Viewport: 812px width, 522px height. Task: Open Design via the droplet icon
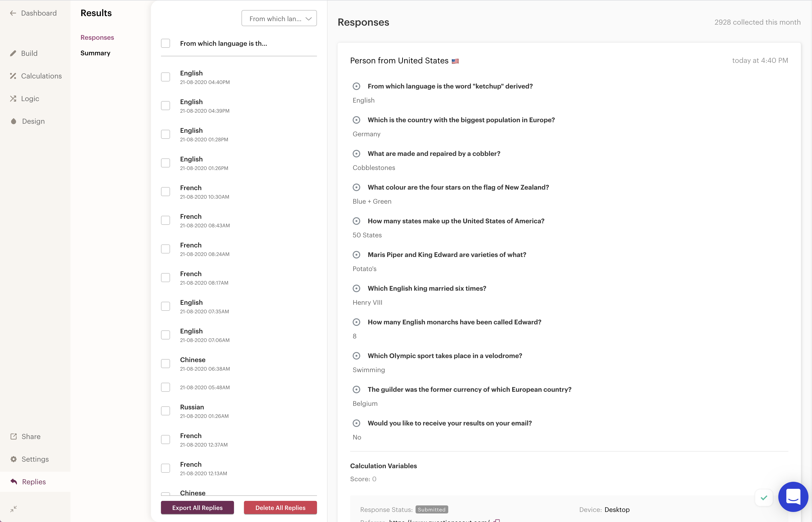14,121
